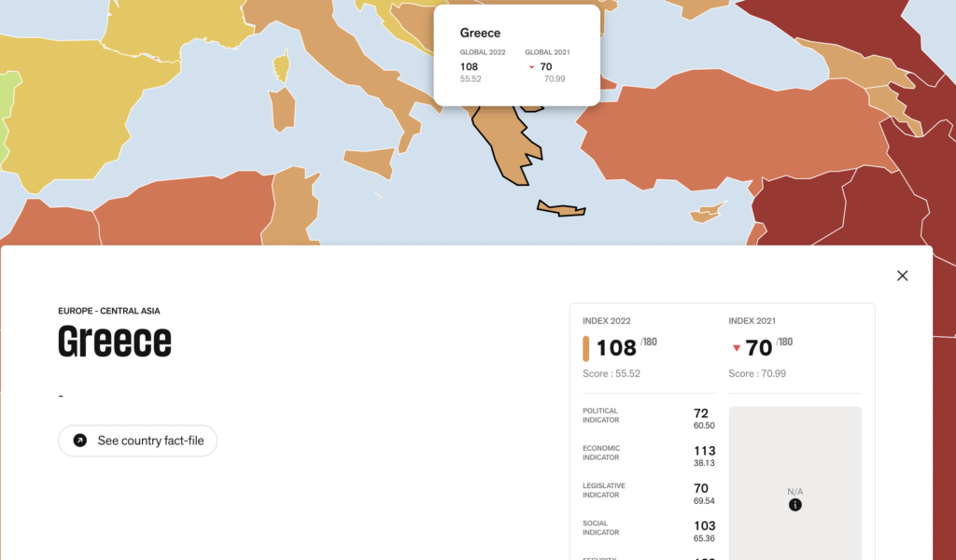Click the Social Indicator row
This screenshot has width=956, height=560.
[647, 530]
